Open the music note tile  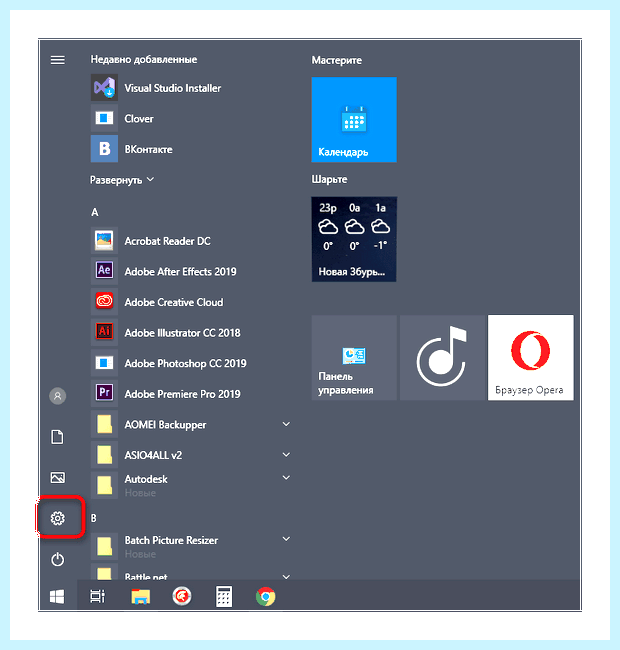pyautogui.click(x=442, y=357)
